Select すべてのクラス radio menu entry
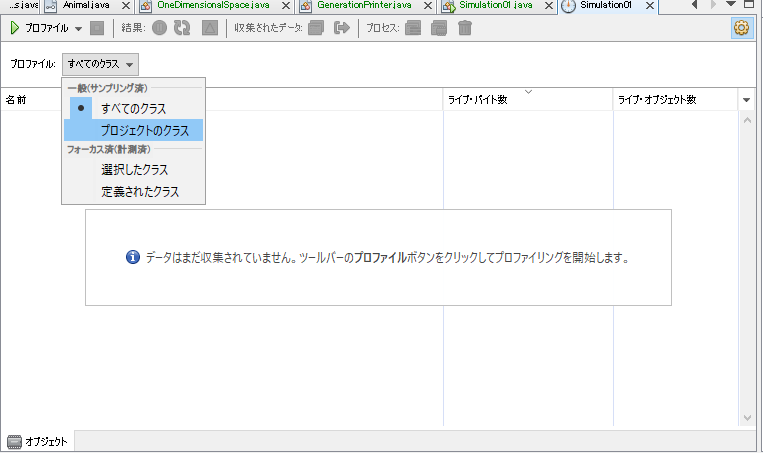 tap(133, 109)
